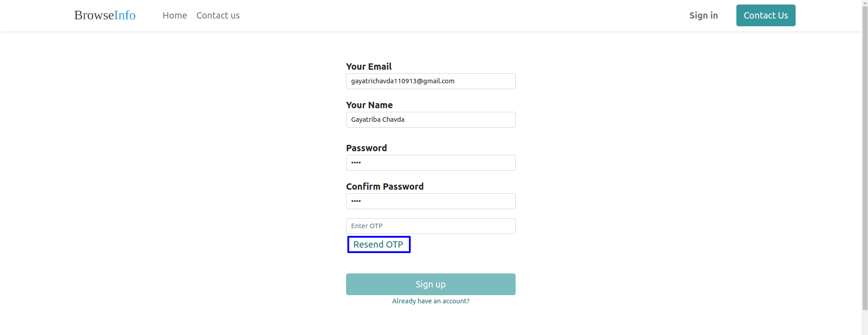The height and width of the screenshot is (335, 868).
Task: Click the Your Email label text
Action: tap(369, 67)
